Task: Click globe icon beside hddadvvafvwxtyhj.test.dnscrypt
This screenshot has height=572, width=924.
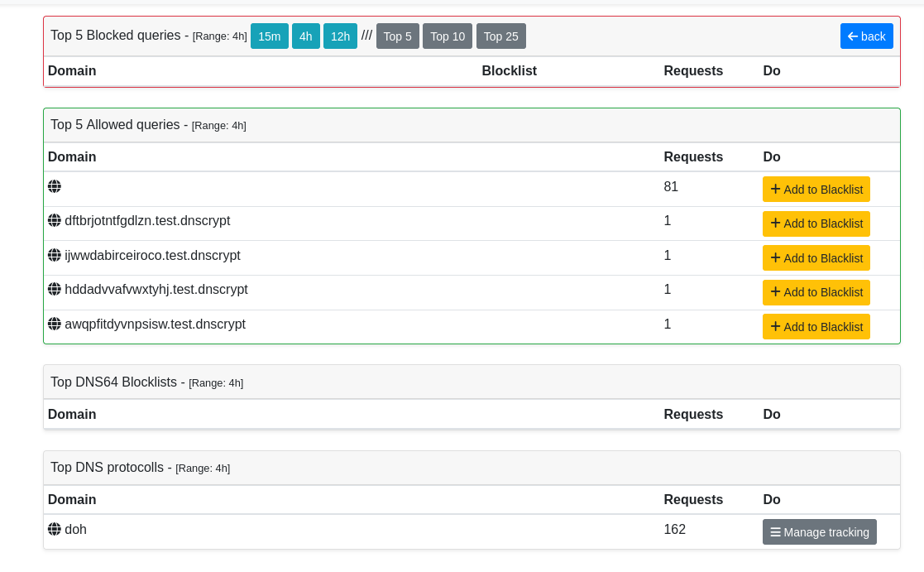Action: point(55,290)
